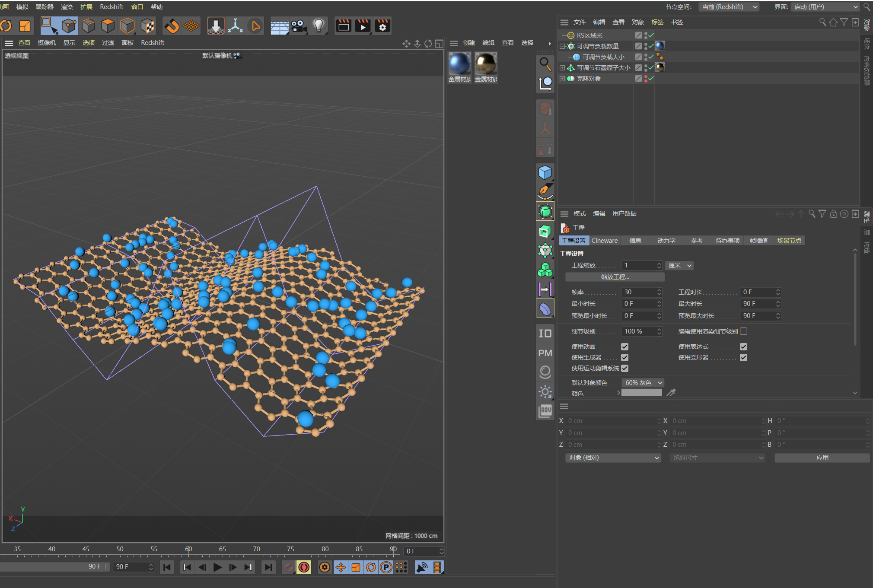Open Render Settings clapboard with gear
873x588 pixels.
tap(382, 26)
